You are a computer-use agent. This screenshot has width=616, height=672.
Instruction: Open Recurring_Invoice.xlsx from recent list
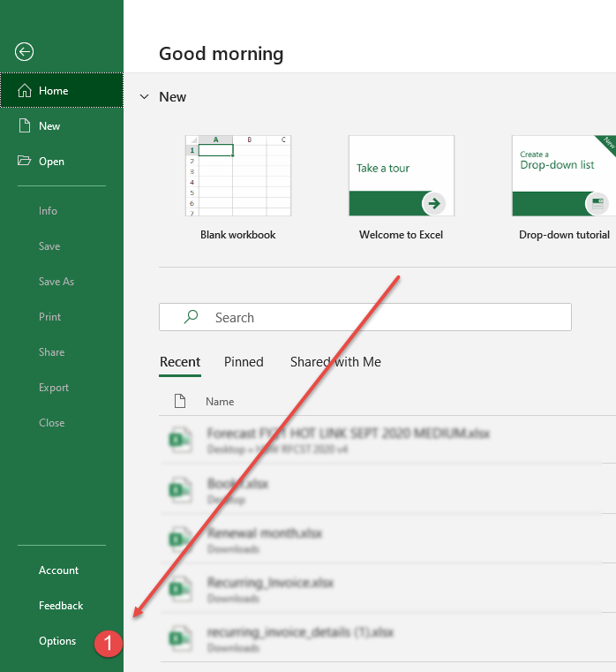[x=387, y=588]
